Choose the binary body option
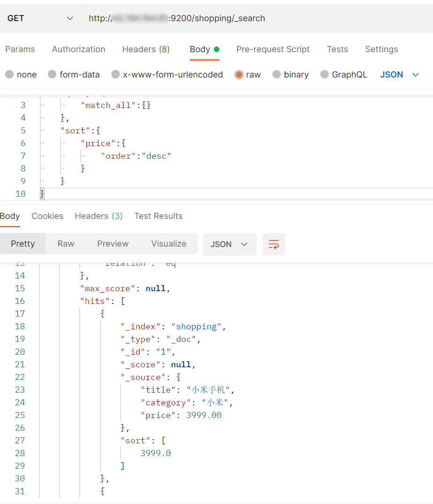Screen dimensions: 433x504 point(277,75)
